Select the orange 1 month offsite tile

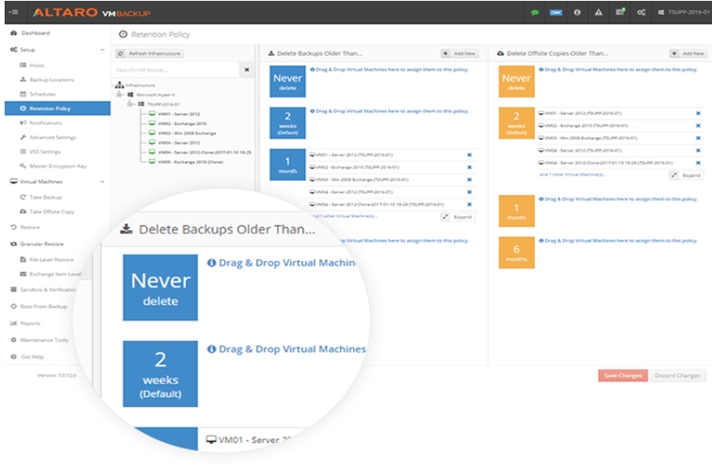pyautogui.click(x=516, y=211)
